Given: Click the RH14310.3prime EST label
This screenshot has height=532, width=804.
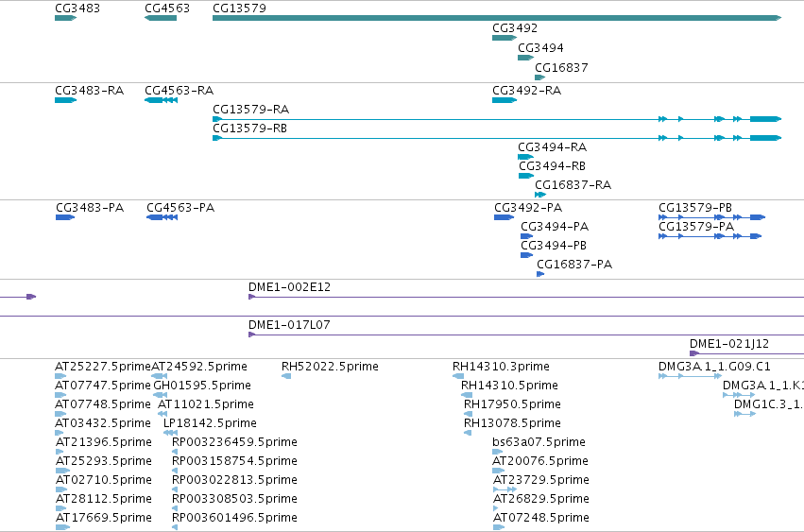Looking at the screenshot, I should click(x=501, y=367).
